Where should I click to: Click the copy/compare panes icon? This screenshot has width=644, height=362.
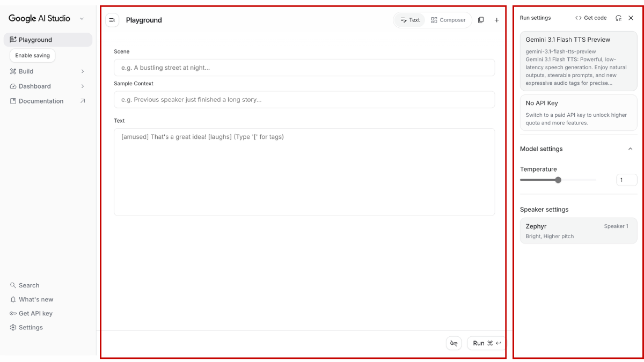[481, 20]
